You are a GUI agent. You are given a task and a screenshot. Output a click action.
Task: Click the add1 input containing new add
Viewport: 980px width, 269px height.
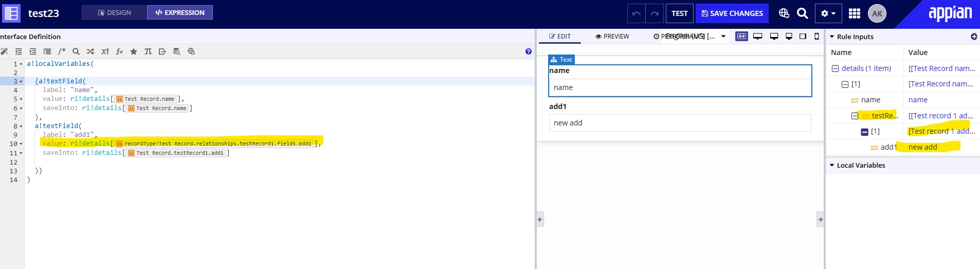pos(680,123)
